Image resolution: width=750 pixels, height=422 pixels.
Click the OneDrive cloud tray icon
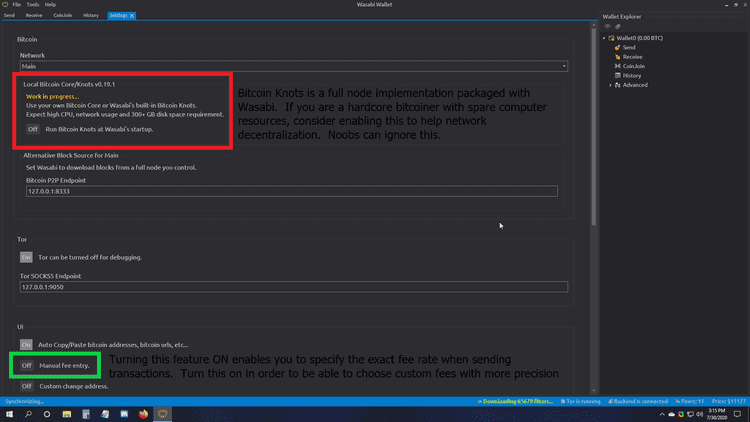(672, 414)
